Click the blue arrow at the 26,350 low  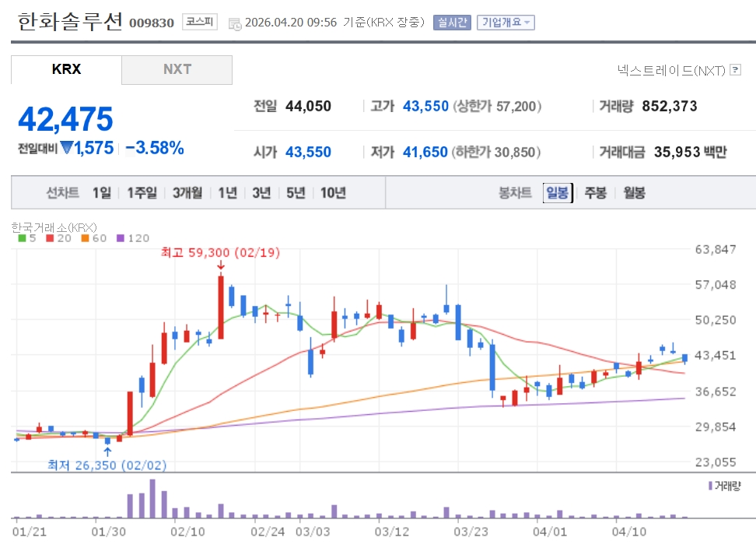(x=107, y=450)
